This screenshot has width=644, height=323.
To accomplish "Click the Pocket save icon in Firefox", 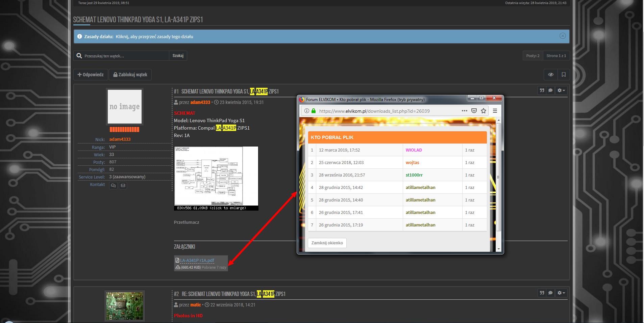I will [474, 111].
